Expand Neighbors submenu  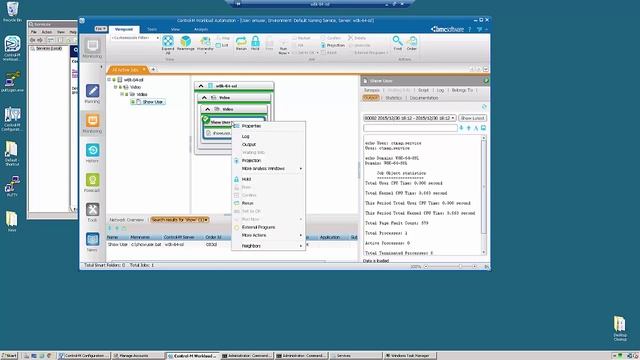coord(269,246)
